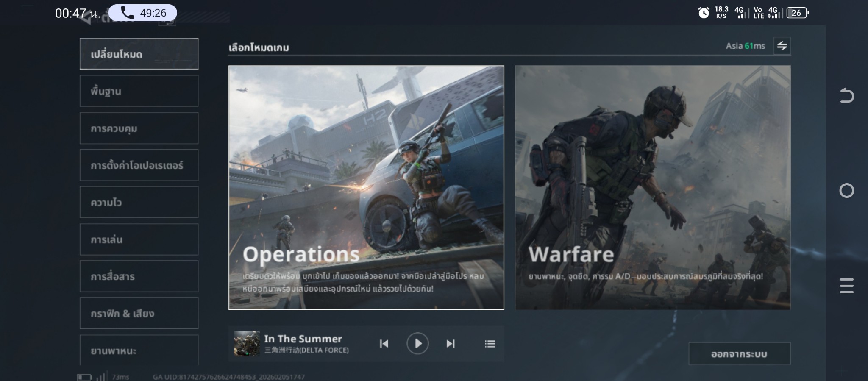Skip to the previous music track
This screenshot has height=381, width=868.
click(384, 344)
